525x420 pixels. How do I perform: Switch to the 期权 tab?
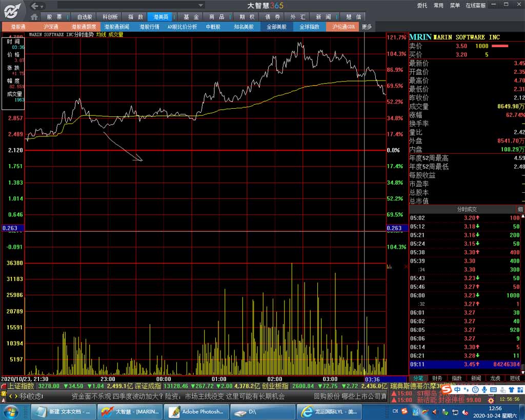point(247,17)
